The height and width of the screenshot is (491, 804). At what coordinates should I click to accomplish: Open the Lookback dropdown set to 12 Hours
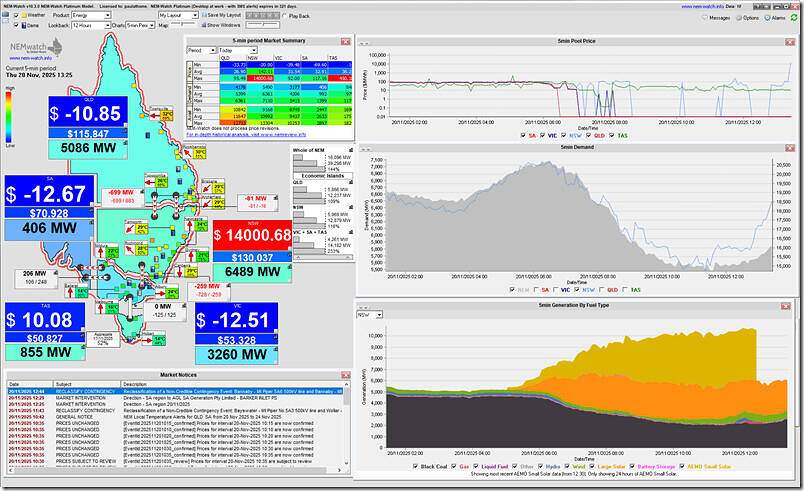click(x=91, y=25)
